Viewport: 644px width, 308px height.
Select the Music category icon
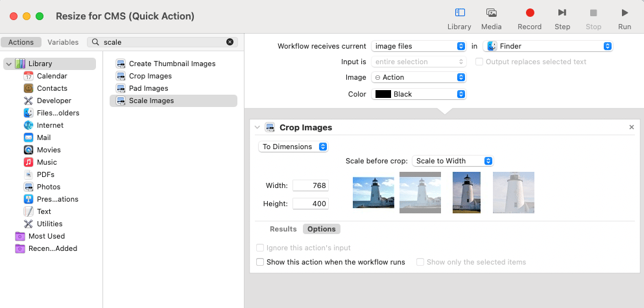[29, 162]
